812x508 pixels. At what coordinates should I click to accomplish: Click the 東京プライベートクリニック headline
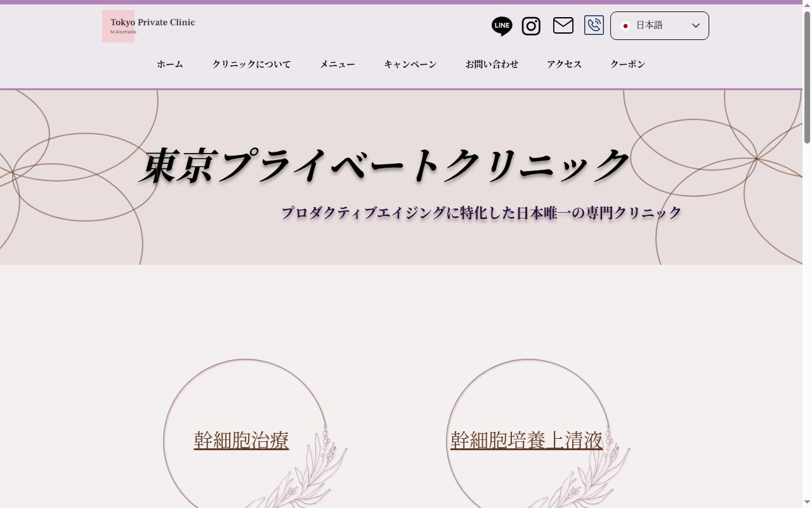385,166
